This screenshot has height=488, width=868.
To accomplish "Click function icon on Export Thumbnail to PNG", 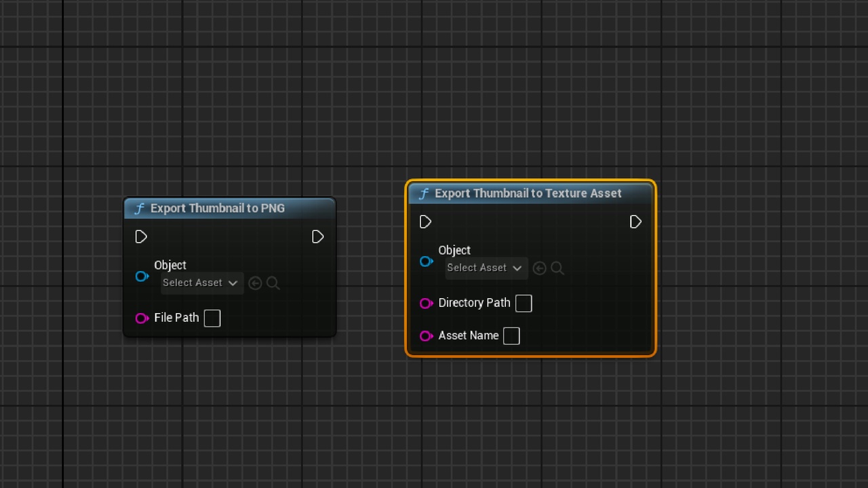I will pyautogui.click(x=139, y=209).
